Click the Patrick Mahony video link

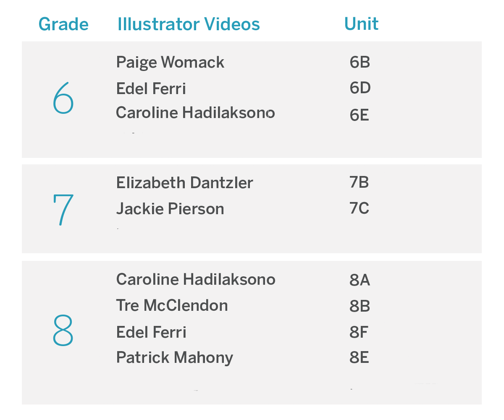pos(174,358)
